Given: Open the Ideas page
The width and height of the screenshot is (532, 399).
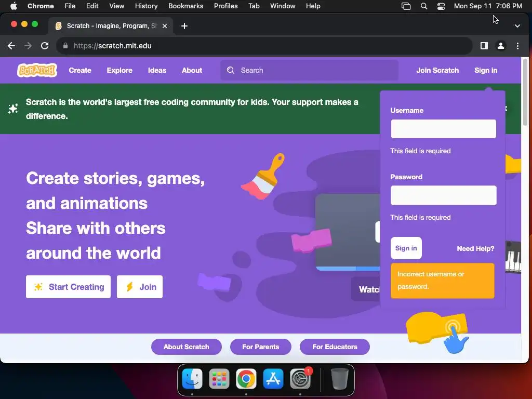Looking at the screenshot, I should tap(157, 70).
